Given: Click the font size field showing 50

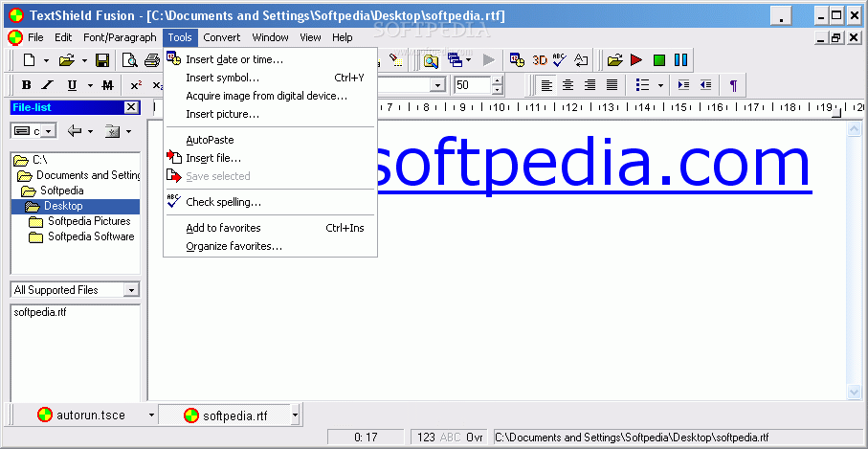Looking at the screenshot, I should (x=473, y=85).
